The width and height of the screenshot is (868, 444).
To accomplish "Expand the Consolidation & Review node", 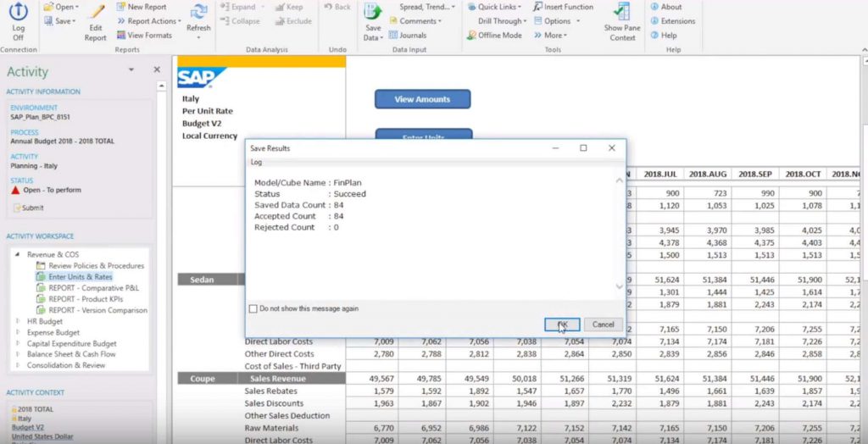I will click(x=17, y=365).
